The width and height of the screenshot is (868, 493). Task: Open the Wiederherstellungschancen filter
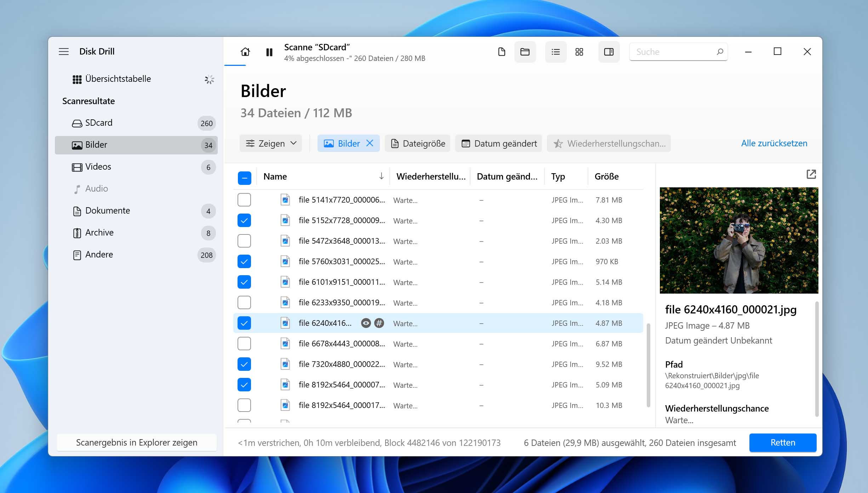(609, 143)
